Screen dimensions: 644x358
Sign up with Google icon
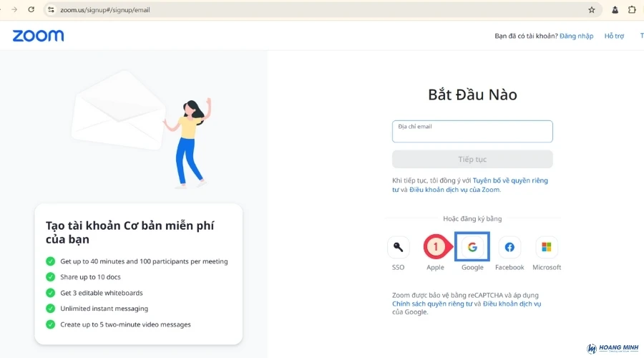472,247
